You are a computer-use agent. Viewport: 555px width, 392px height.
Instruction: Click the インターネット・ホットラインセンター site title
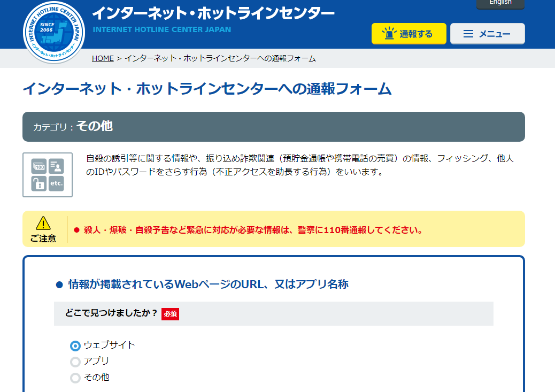point(213,13)
